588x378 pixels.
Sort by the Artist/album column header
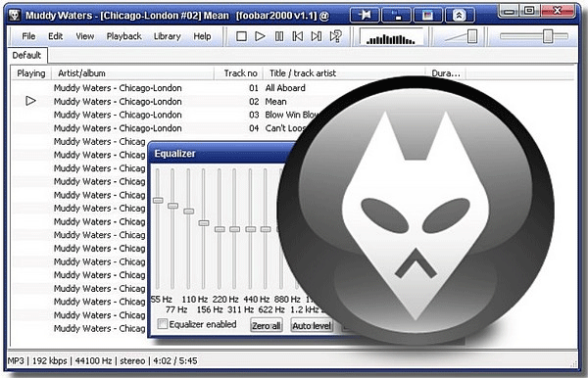pyautogui.click(x=132, y=73)
